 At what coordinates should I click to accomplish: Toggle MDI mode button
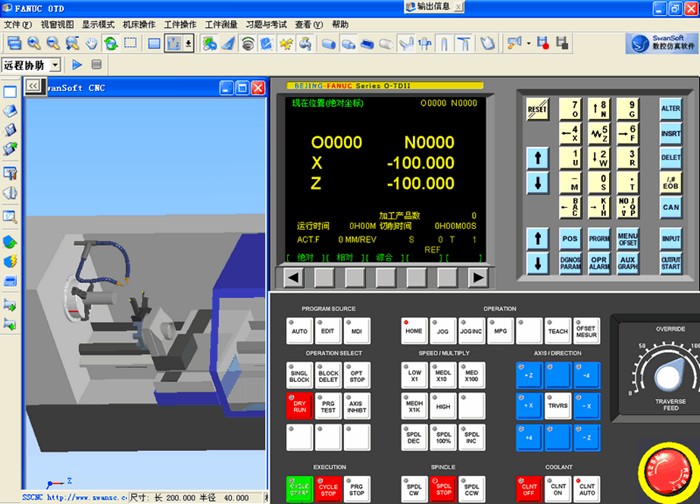click(356, 331)
